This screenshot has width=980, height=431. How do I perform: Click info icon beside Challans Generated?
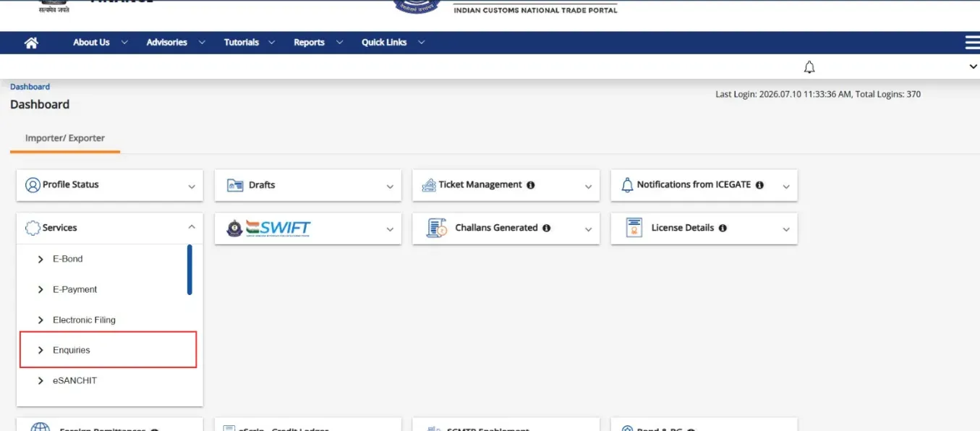[x=546, y=228]
